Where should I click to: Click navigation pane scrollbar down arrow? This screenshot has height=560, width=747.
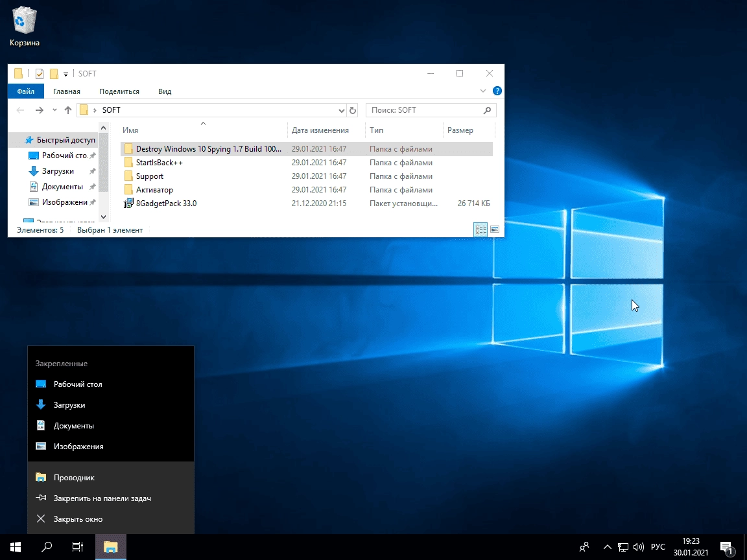[x=103, y=217]
